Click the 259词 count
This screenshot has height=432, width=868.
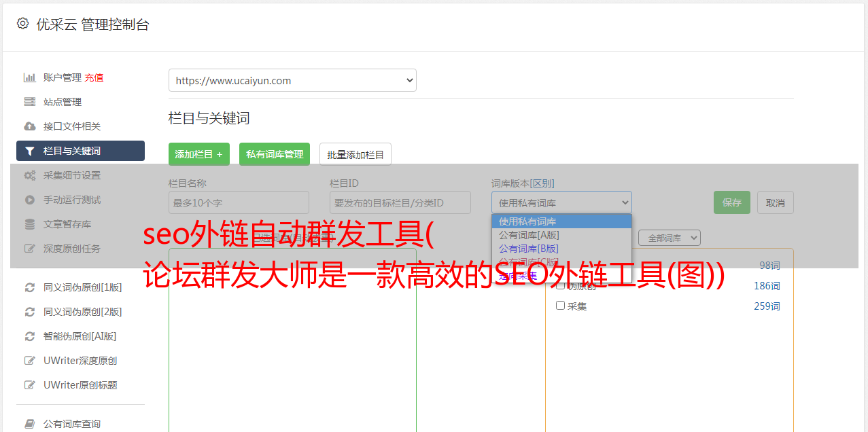[767, 306]
